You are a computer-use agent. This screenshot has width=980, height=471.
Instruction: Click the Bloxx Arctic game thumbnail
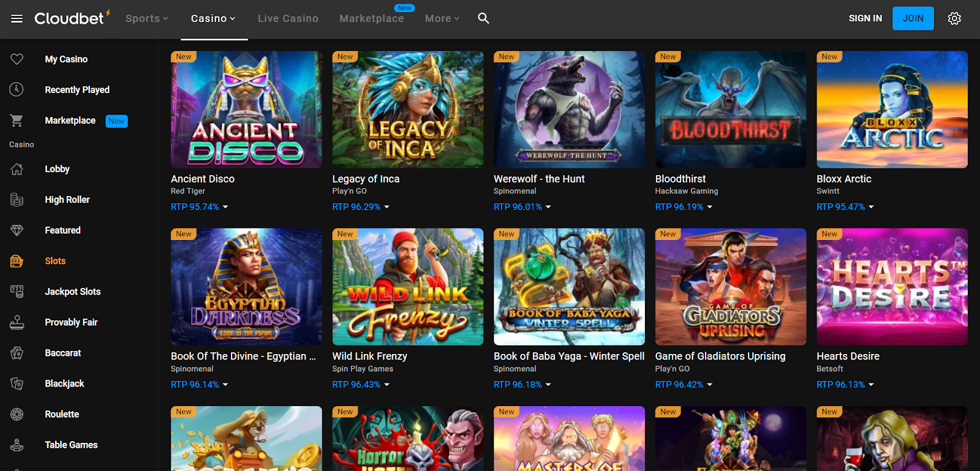click(x=892, y=110)
